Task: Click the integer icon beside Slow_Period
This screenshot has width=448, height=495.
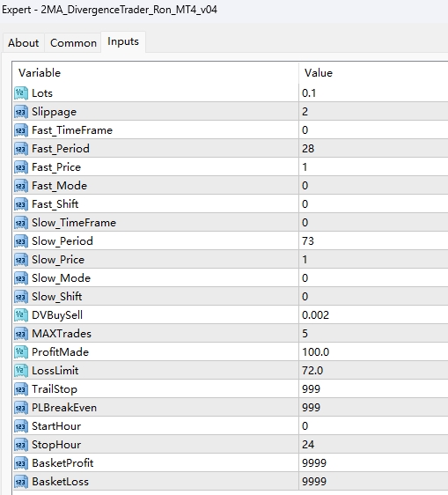Action: coord(21,241)
